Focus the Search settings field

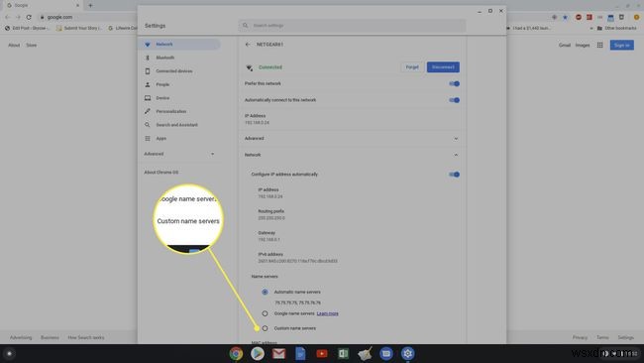pyautogui.click(x=352, y=26)
